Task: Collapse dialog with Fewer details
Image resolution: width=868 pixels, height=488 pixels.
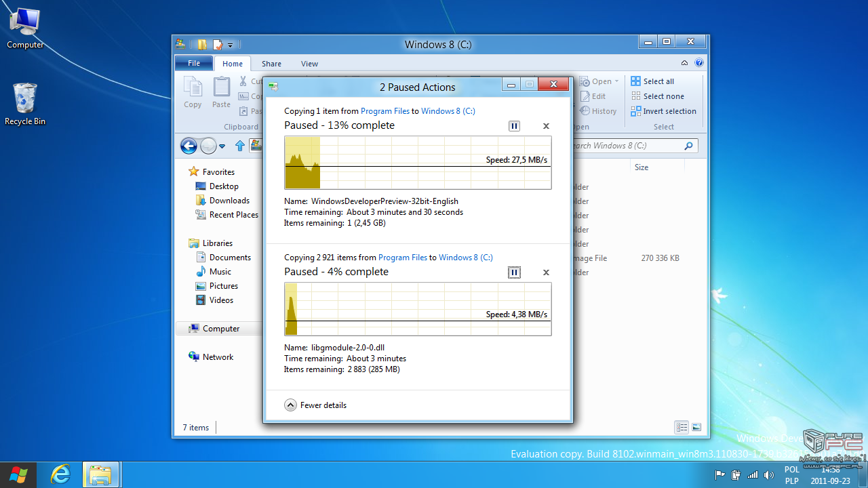Action: [315, 405]
